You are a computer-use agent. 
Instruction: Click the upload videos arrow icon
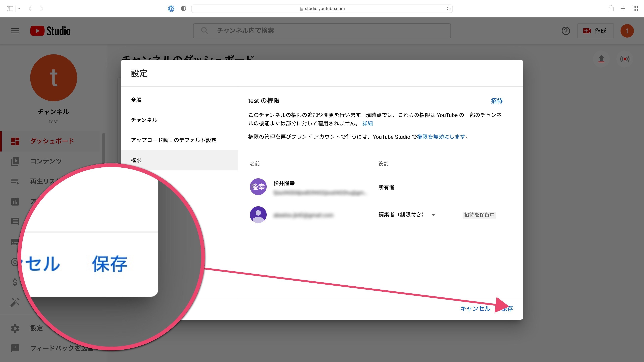(601, 59)
